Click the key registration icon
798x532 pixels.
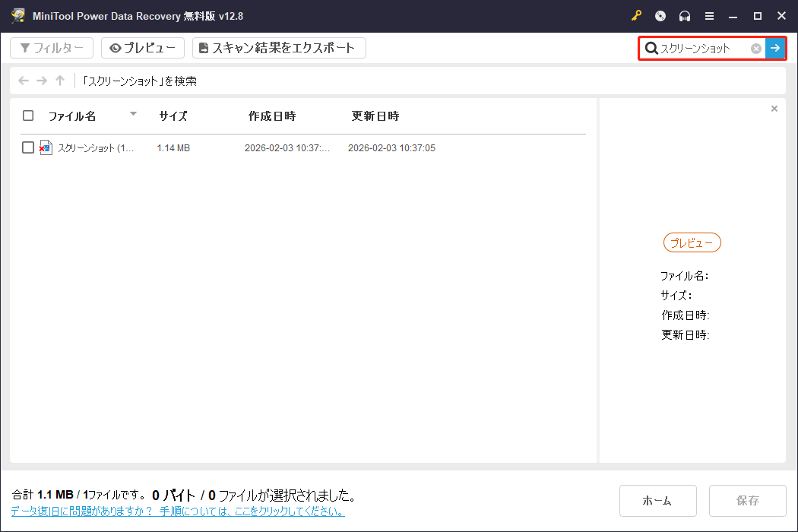pos(636,16)
